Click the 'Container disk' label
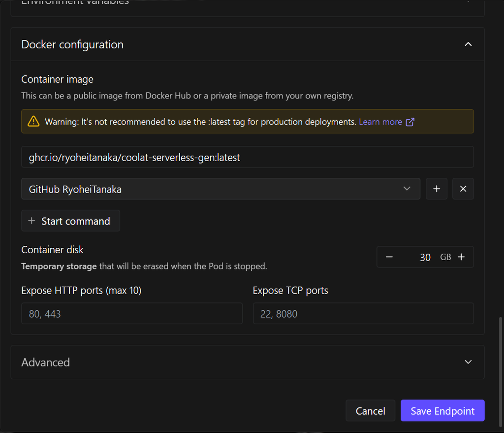The width and height of the screenshot is (504, 433). tap(52, 250)
